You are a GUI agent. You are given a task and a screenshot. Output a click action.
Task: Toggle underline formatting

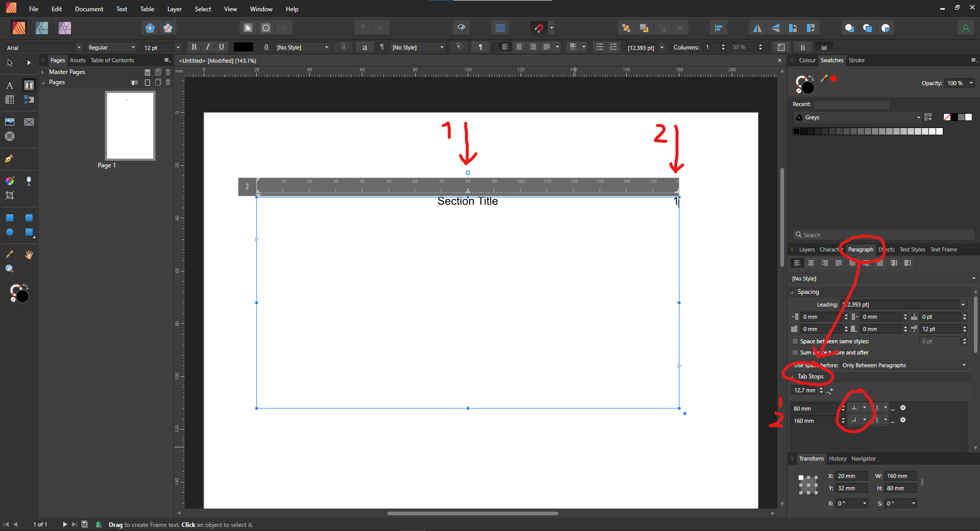pos(222,47)
